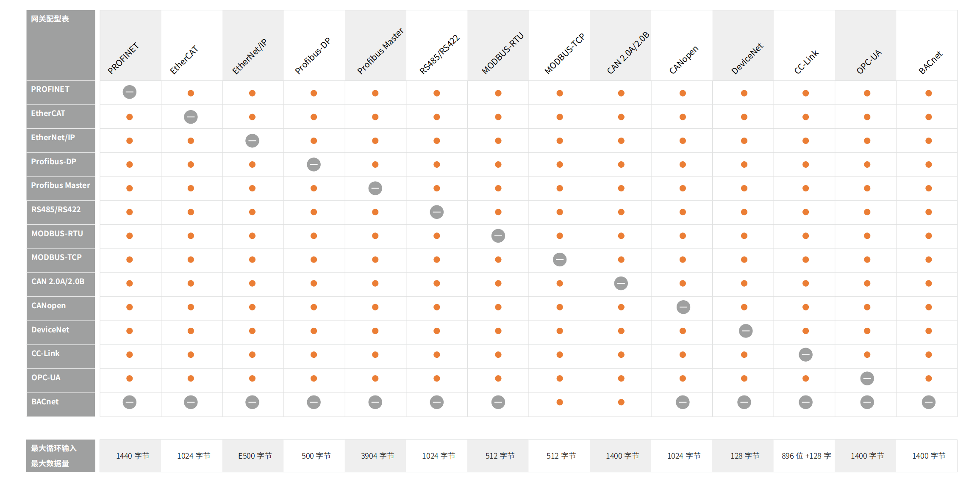Click BACnet row gray dash under BACnet column
Screen dimensions: 980x484
pos(928,402)
